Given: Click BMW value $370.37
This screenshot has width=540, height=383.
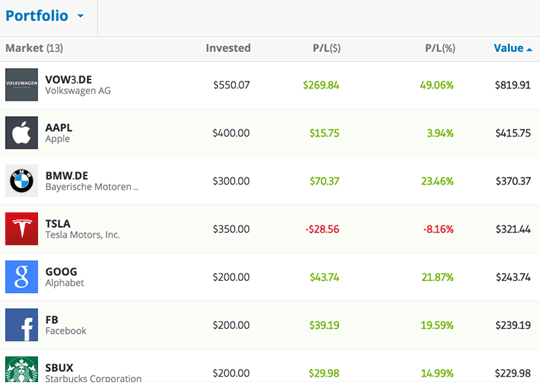Looking at the screenshot, I should click(513, 181).
